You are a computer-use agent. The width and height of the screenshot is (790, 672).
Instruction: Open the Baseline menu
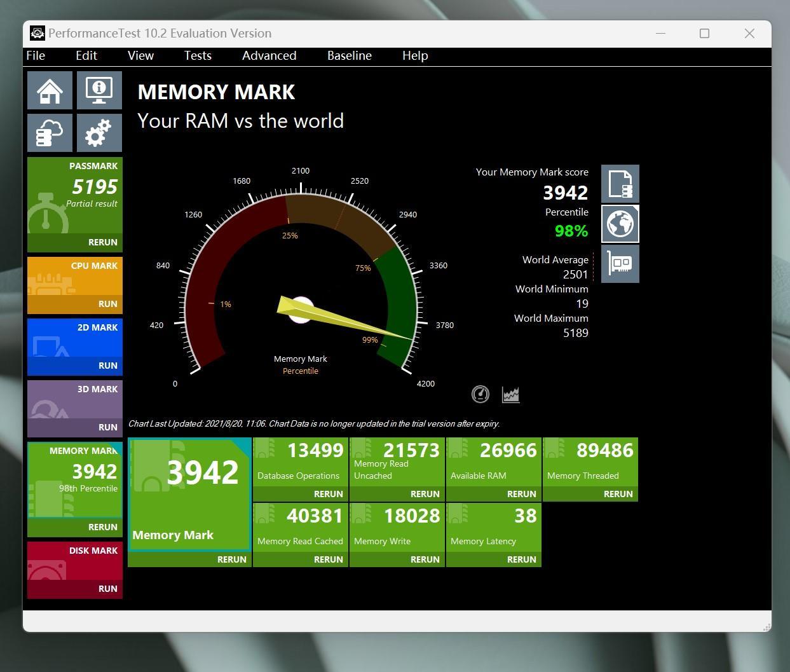point(349,56)
